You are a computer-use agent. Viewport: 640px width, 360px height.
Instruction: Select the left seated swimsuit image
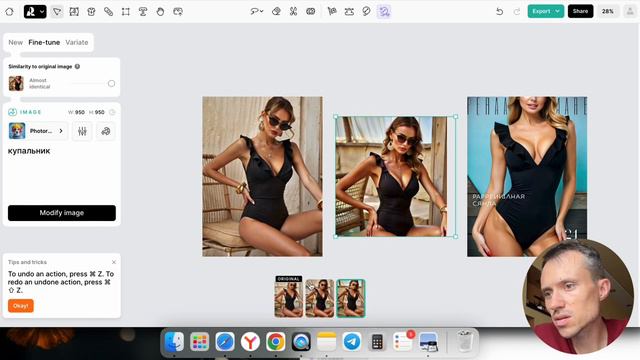tap(262, 176)
